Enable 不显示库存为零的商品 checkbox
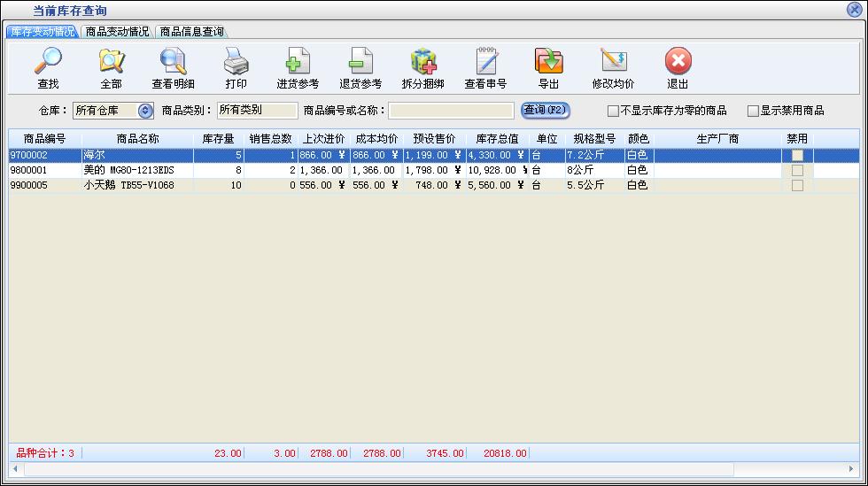The width and height of the screenshot is (868, 486). (x=613, y=111)
